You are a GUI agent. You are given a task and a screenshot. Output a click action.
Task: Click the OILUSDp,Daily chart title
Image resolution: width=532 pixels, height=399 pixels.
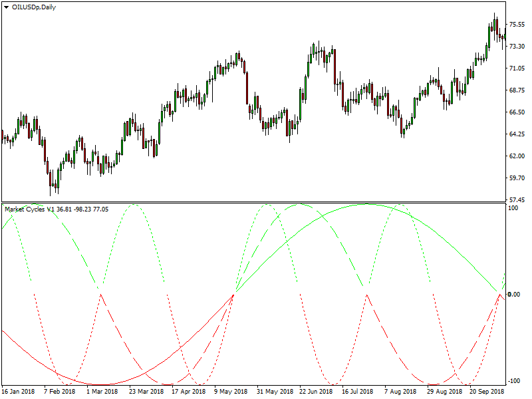[x=34, y=7]
